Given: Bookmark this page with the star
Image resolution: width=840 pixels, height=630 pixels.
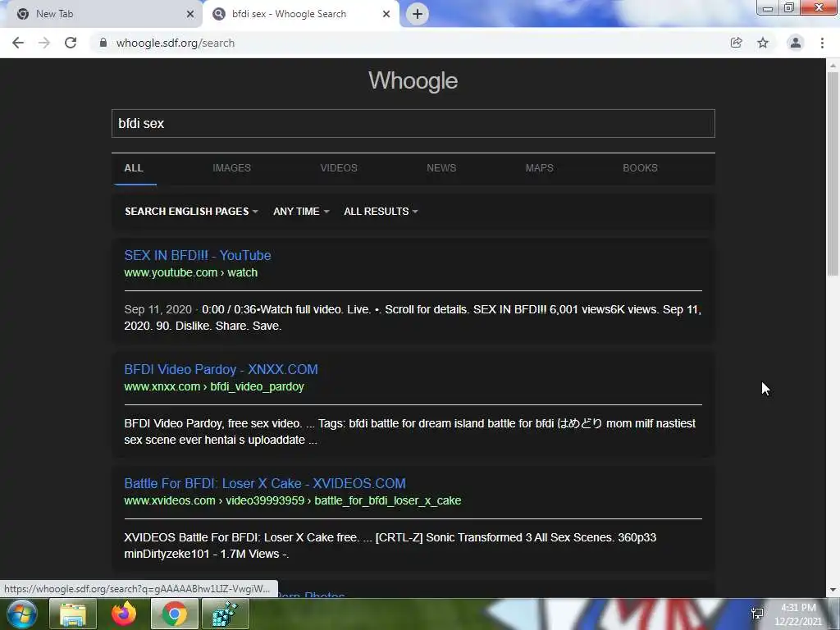Looking at the screenshot, I should (x=763, y=43).
